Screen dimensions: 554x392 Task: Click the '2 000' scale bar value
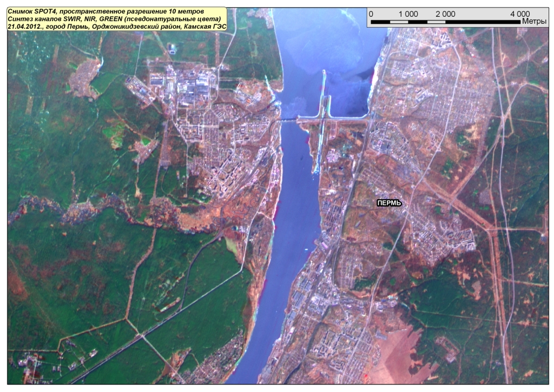tap(446, 14)
